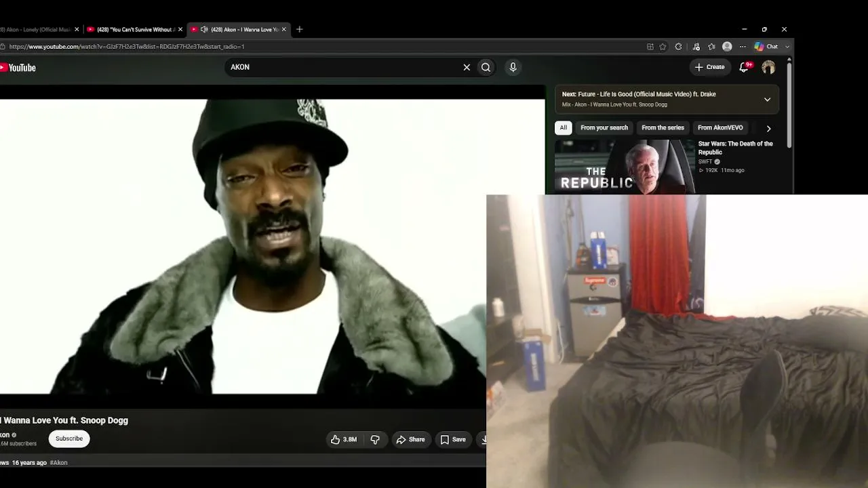The image size is (868, 488).
Task: Click the "16 years ago" upload date
Action: 29,462
